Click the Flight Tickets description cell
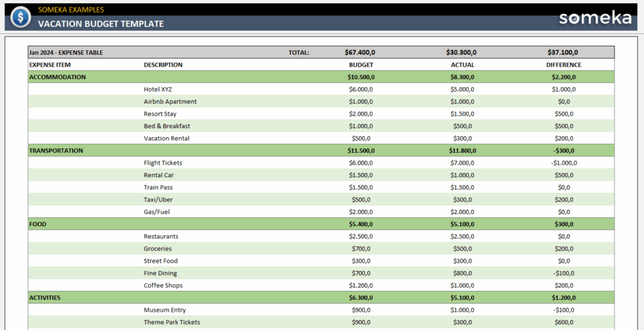Image resolution: width=644 pixels, height=330 pixels. (163, 163)
